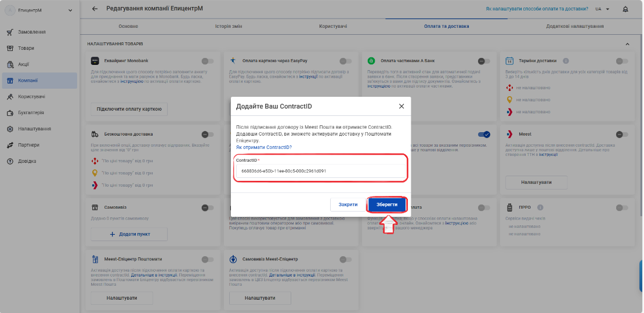
Task: Click the ПРРО cash register icon
Action: 510,208
